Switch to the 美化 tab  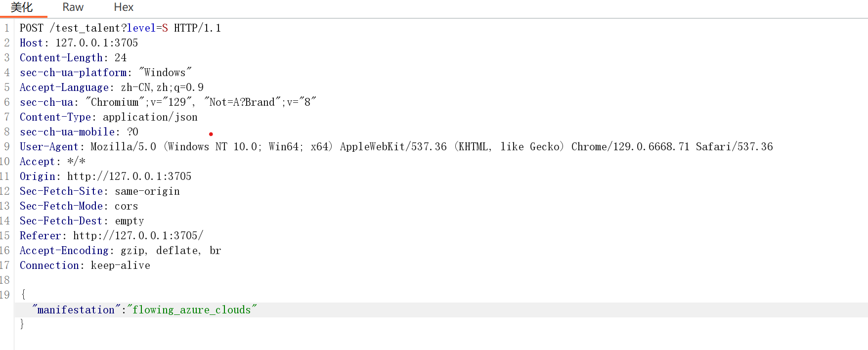click(x=22, y=7)
